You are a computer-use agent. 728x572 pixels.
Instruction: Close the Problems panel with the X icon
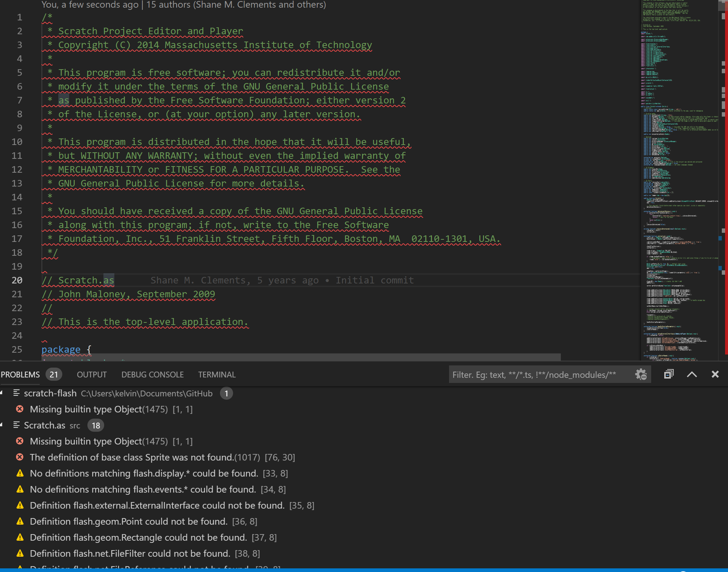click(x=715, y=374)
